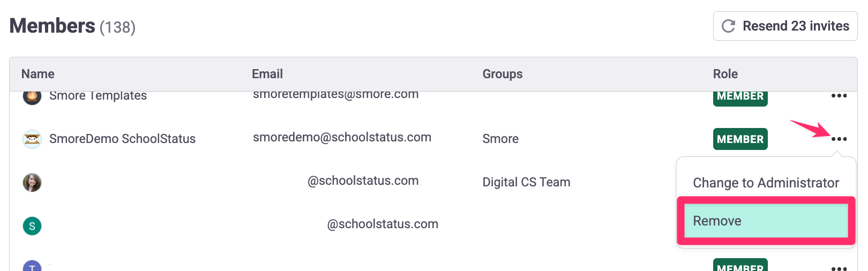Open three-dot menu for Smore Templates row

pos(839,96)
